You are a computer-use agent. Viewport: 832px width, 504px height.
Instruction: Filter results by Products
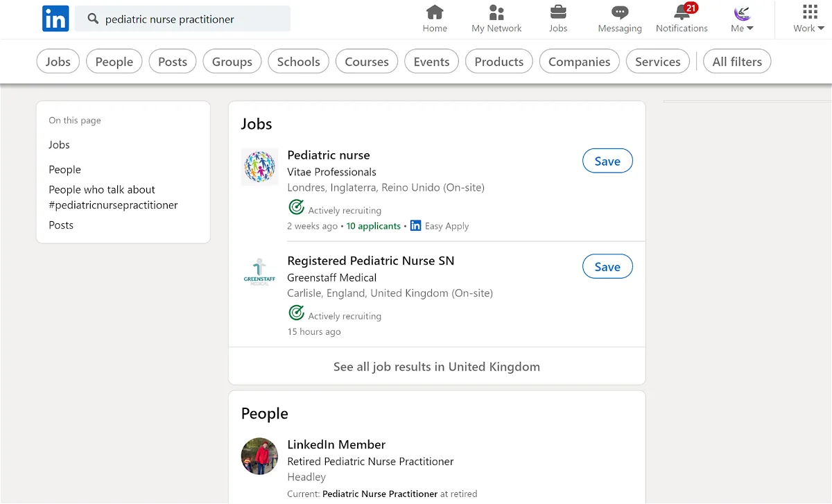[499, 62]
